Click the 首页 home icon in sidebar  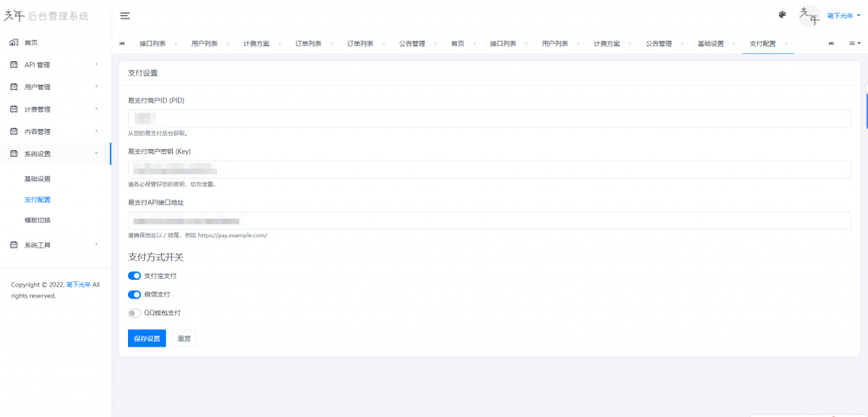click(x=14, y=42)
